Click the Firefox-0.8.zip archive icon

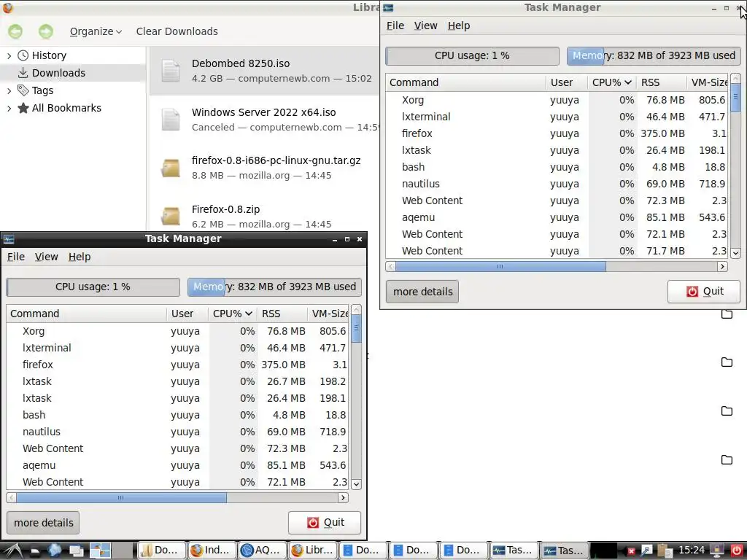pos(171,217)
